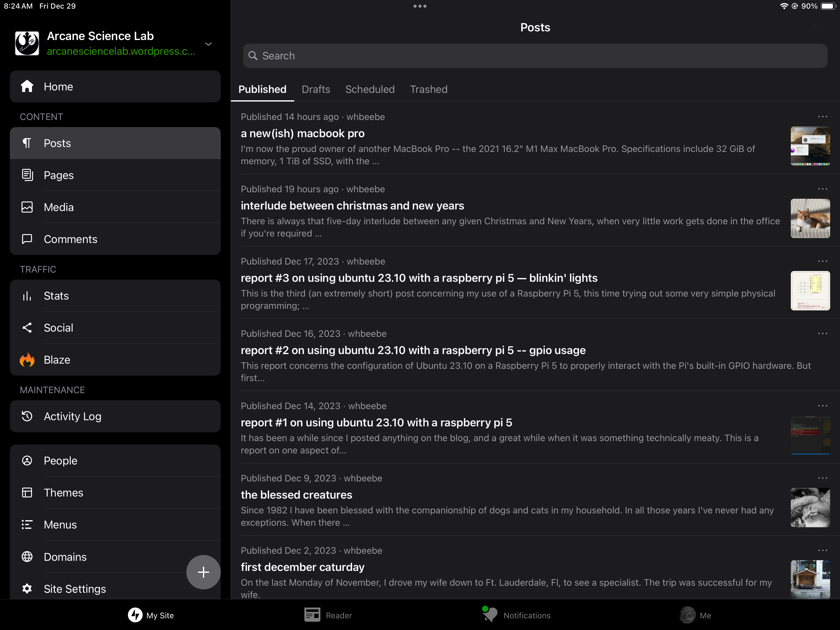840x630 pixels.
Task: Tap the search magnifier icon
Action: click(252, 55)
